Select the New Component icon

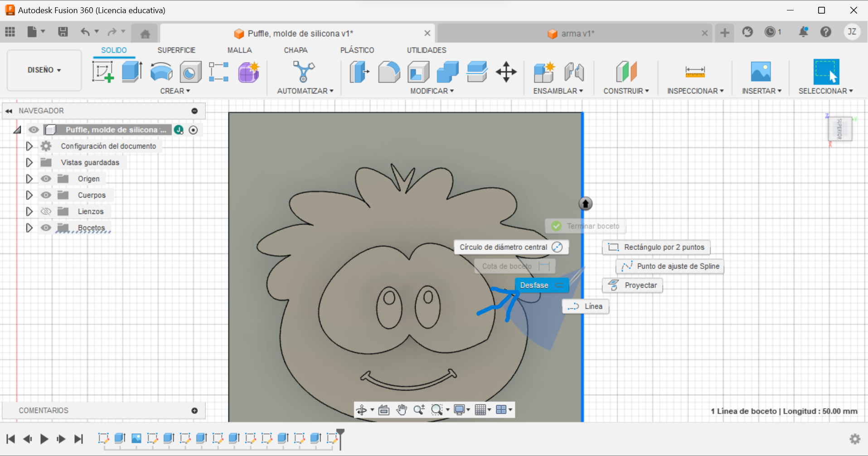(x=544, y=72)
